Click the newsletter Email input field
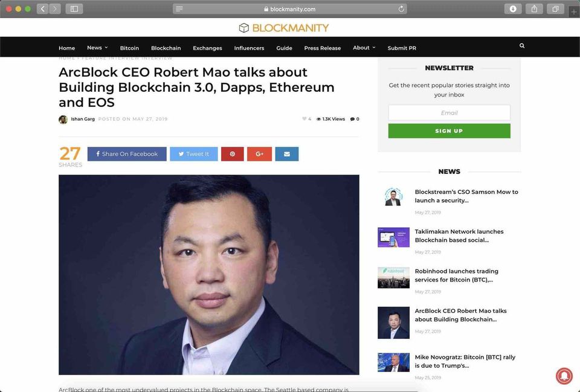Viewport: 580px width, 392px height. point(449,113)
